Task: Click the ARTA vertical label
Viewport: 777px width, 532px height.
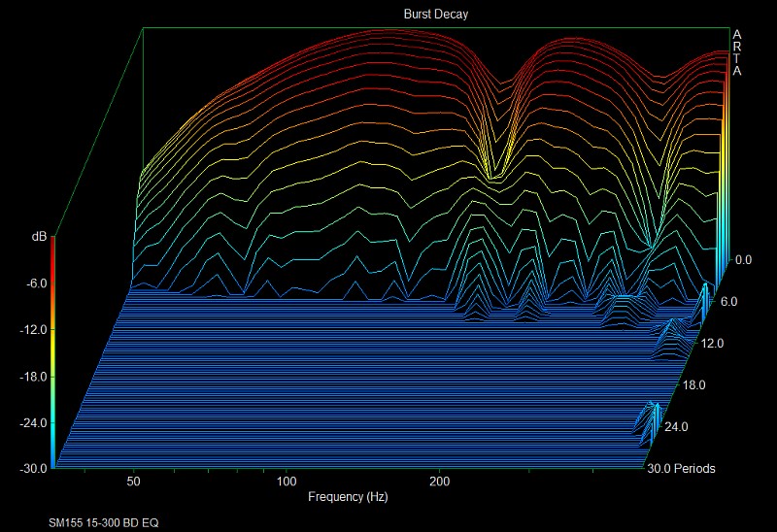Action: 737,52
